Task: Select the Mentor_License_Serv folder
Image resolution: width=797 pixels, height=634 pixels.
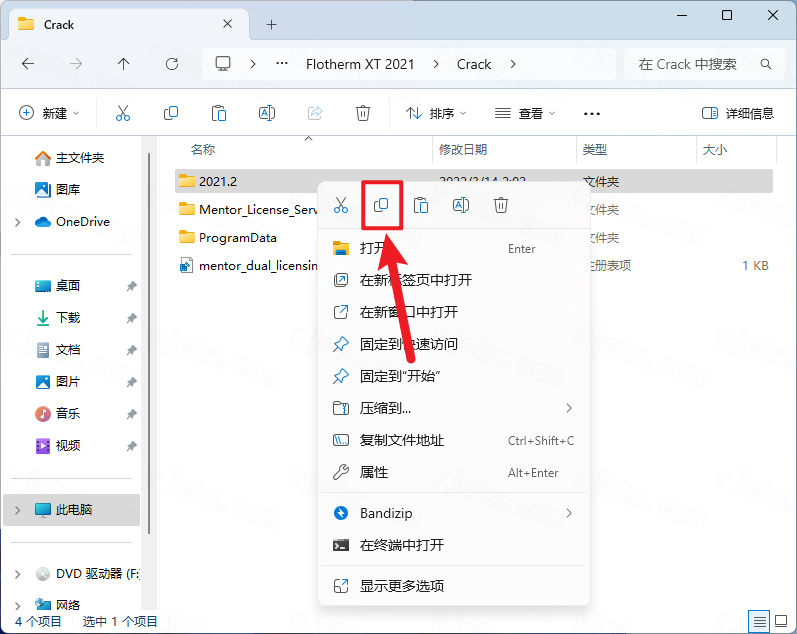Action: coord(247,209)
